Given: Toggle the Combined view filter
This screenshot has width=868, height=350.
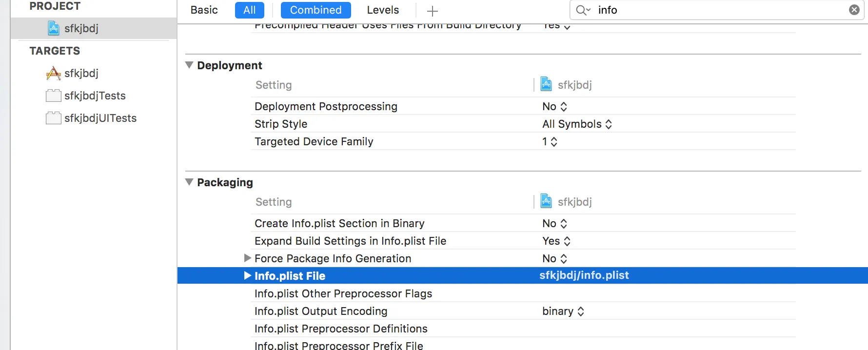Looking at the screenshot, I should click(x=316, y=10).
